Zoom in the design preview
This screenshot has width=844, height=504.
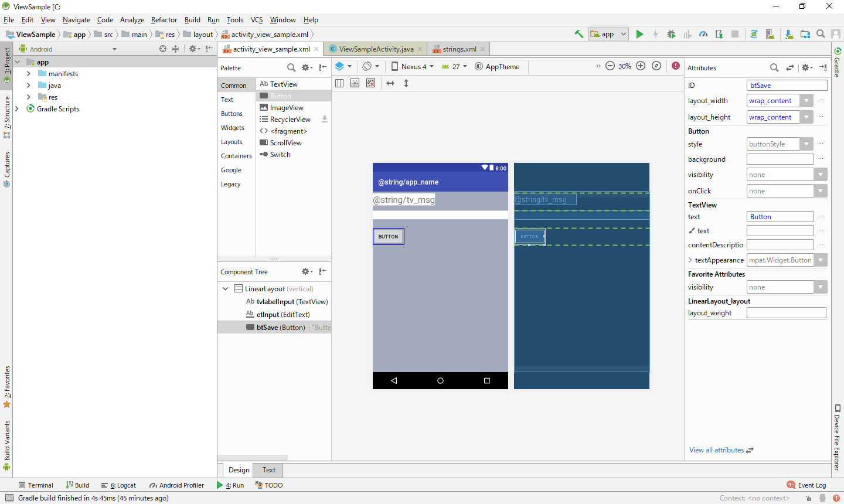click(x=641, y=66)
